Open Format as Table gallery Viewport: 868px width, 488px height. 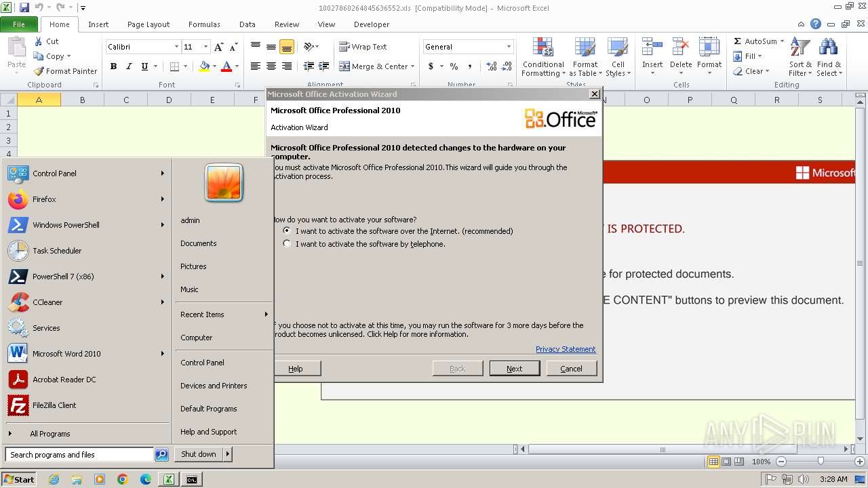pos(585,58)
